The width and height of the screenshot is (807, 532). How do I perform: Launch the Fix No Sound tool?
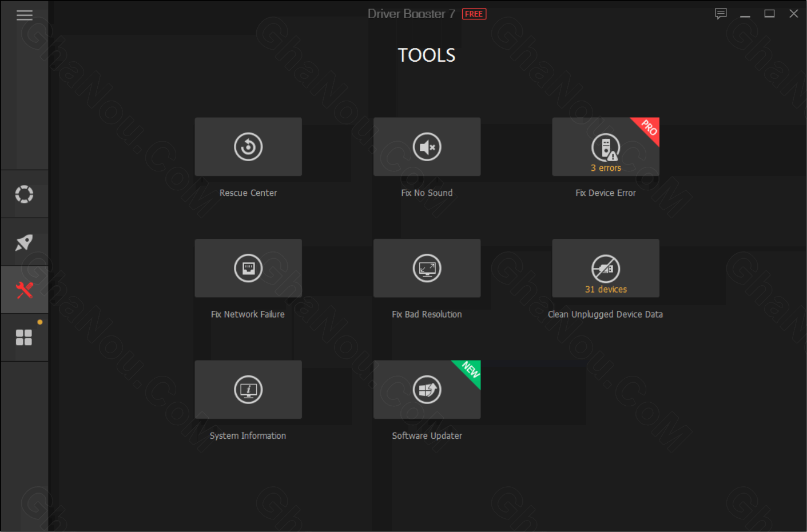click(x=427, y=147)
